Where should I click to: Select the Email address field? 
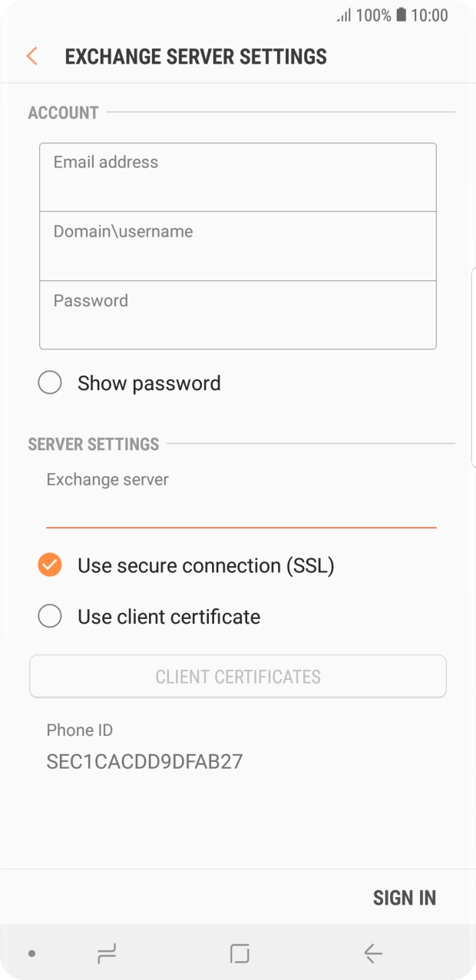point(237,175)
